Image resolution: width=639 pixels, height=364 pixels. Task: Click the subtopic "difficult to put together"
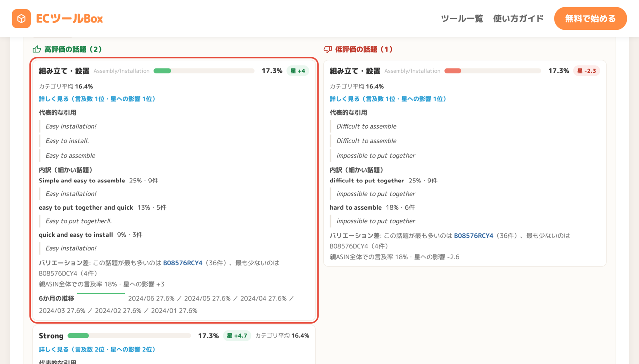(367, 181)
